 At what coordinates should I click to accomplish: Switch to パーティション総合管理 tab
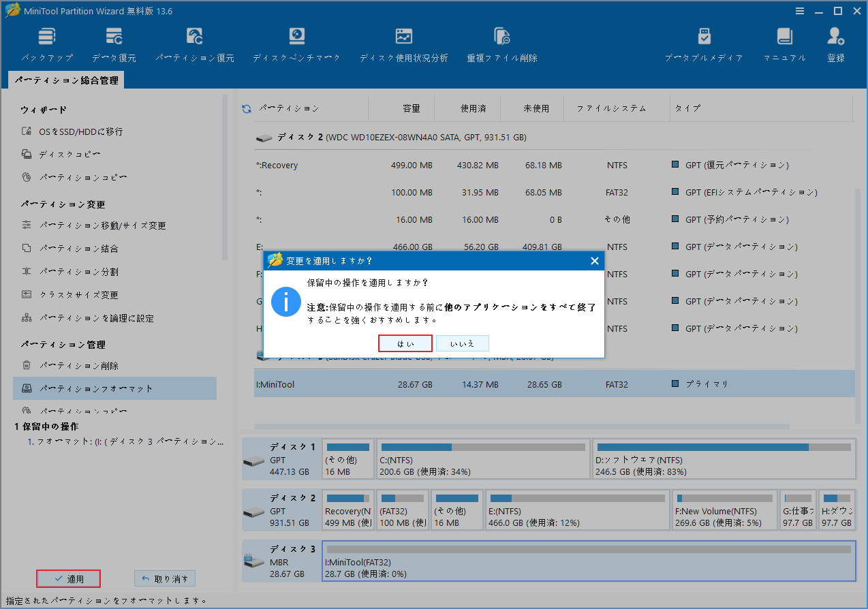65,80
